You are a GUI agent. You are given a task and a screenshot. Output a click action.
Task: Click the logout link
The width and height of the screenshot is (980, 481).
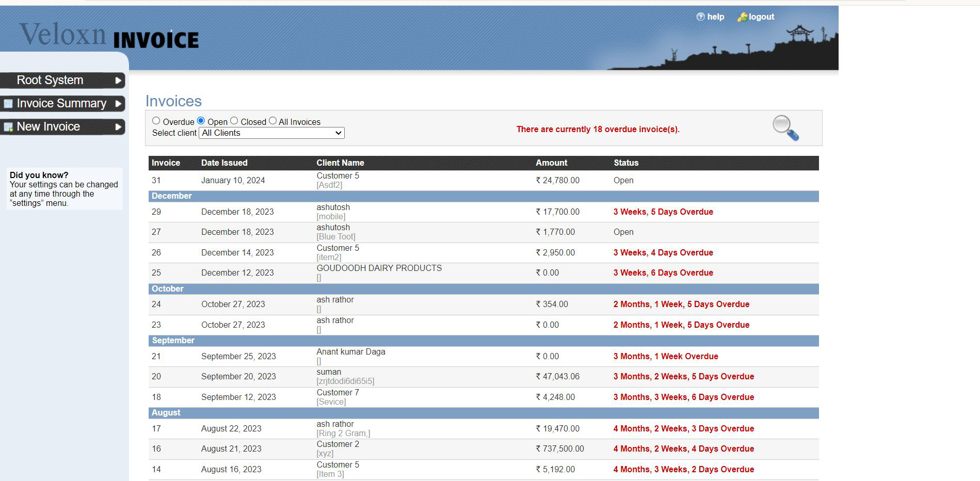pos(761,17)
